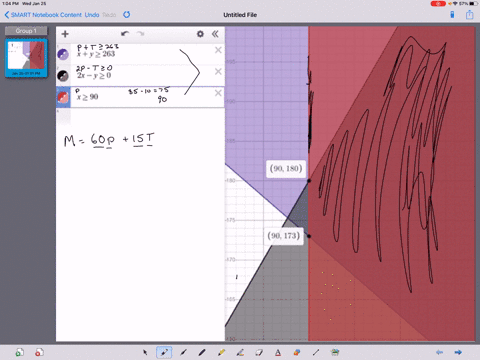This screenshot has height=360, width=480.
Task: Select the shapes tool
Action: 297,352
